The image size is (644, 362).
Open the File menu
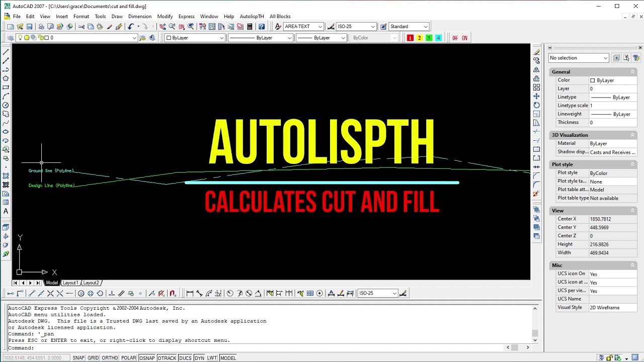[x=17, y=16]
